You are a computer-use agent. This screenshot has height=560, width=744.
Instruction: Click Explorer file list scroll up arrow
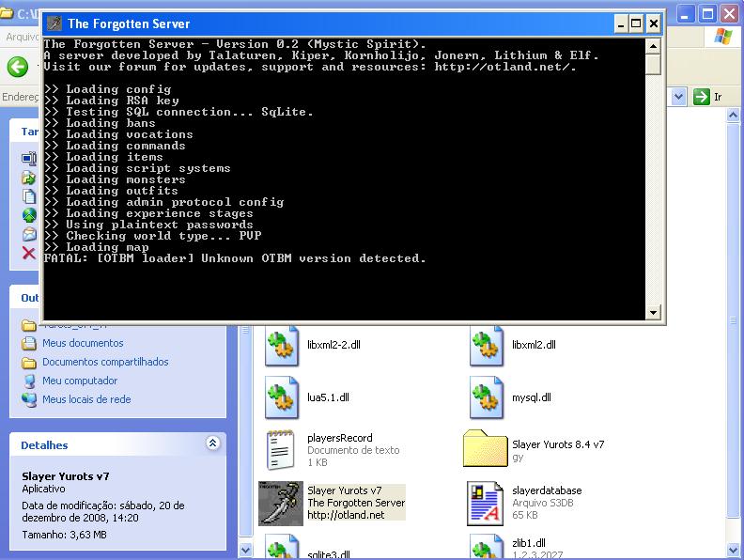tap(733, 115)
